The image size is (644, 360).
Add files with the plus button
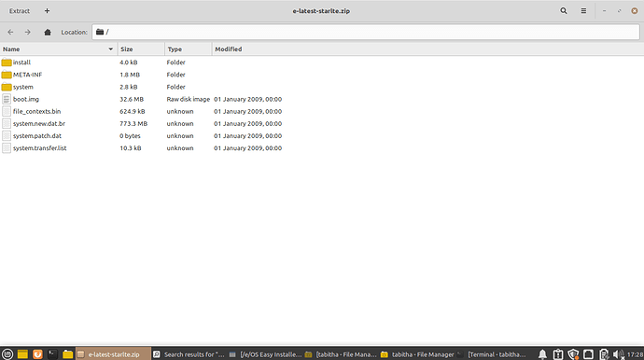click(47, 11)
